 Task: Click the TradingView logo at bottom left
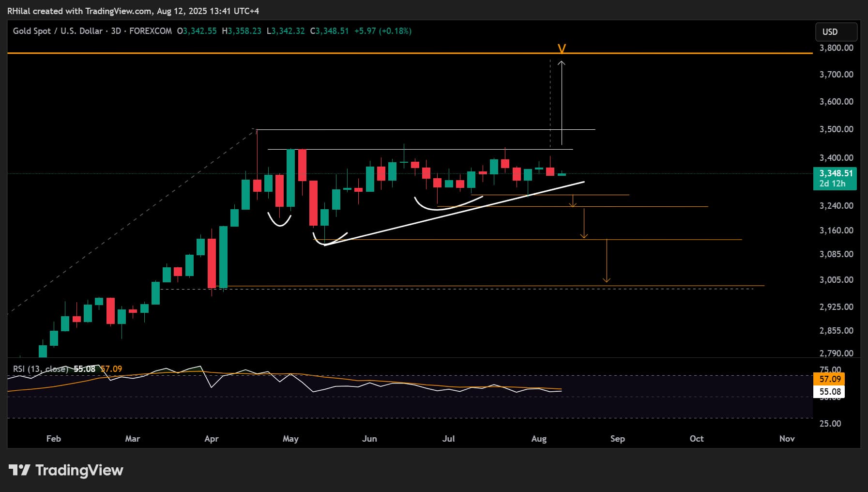66,470
